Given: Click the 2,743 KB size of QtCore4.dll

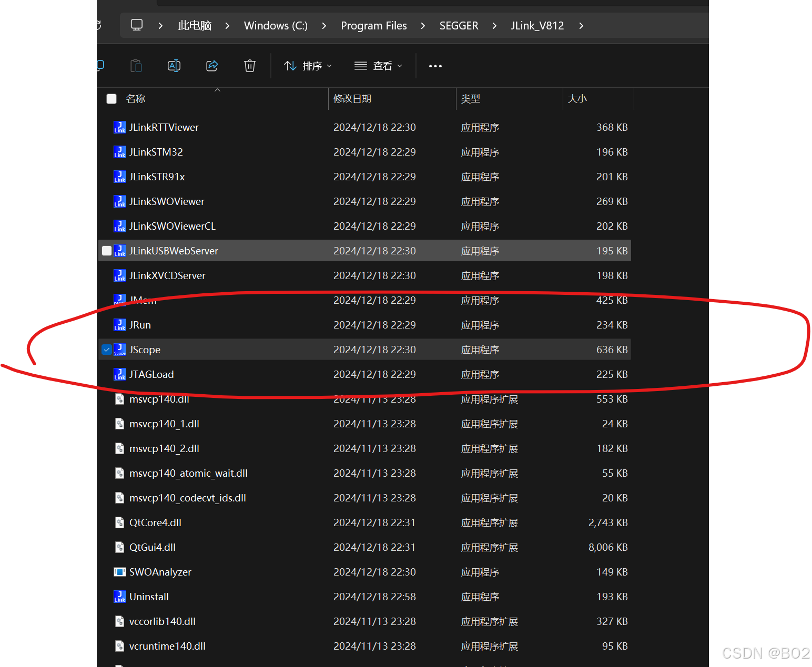Looking at the screenshot, I should click(608, 522).
